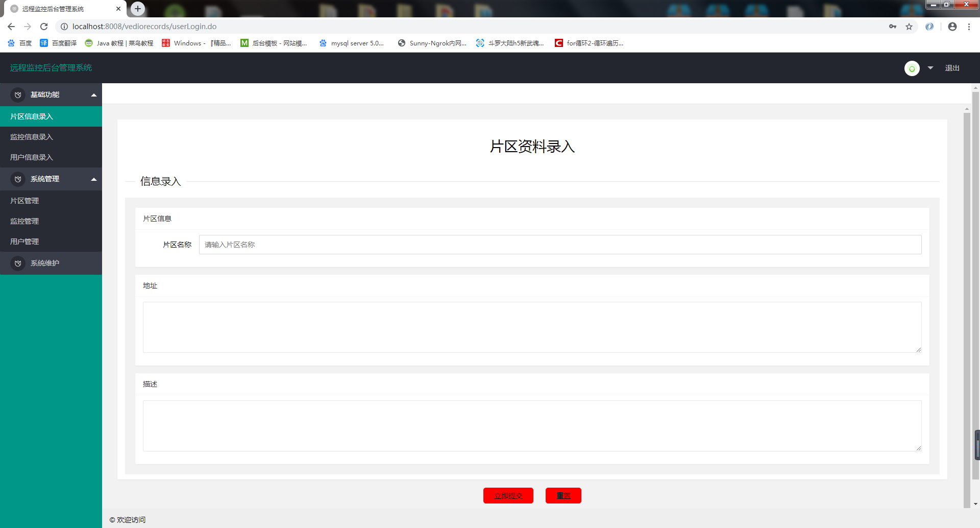Select 片区信息录入 in the sidebar
The image size is (980, 528).
click(x=51, y=116)
